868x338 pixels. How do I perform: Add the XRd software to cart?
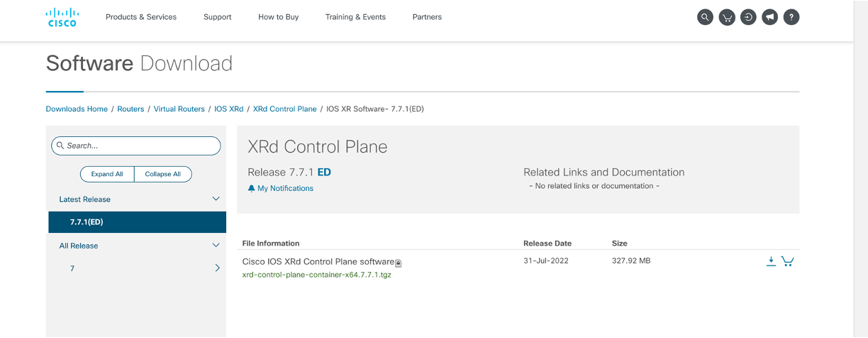point(787,261)
